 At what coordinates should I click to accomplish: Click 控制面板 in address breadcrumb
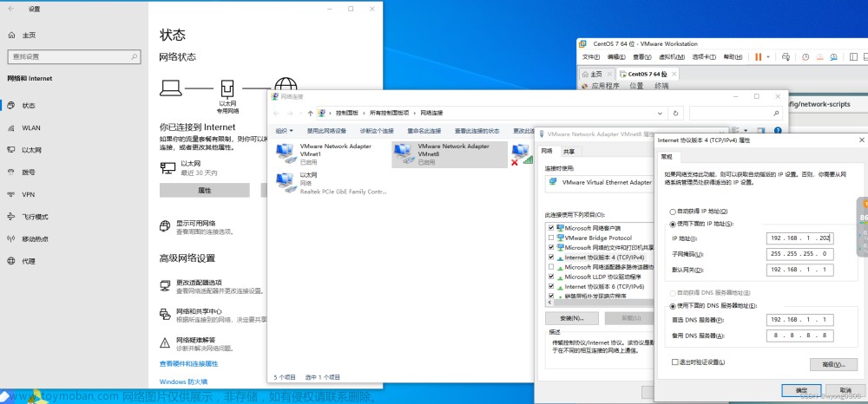coord(347,113)
